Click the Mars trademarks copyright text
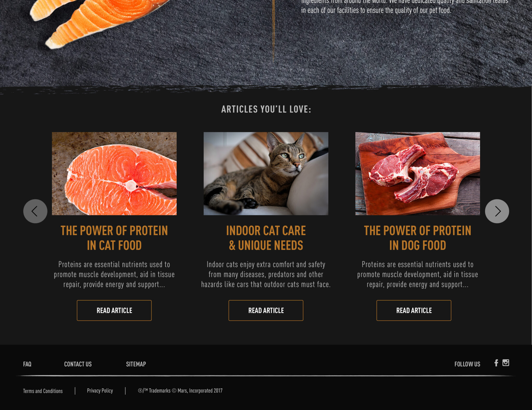 tap(180, 391)
